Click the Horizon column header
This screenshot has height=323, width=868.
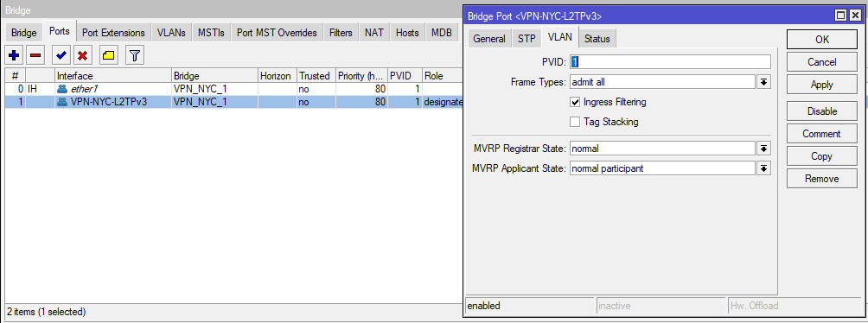tap(277, 76)
